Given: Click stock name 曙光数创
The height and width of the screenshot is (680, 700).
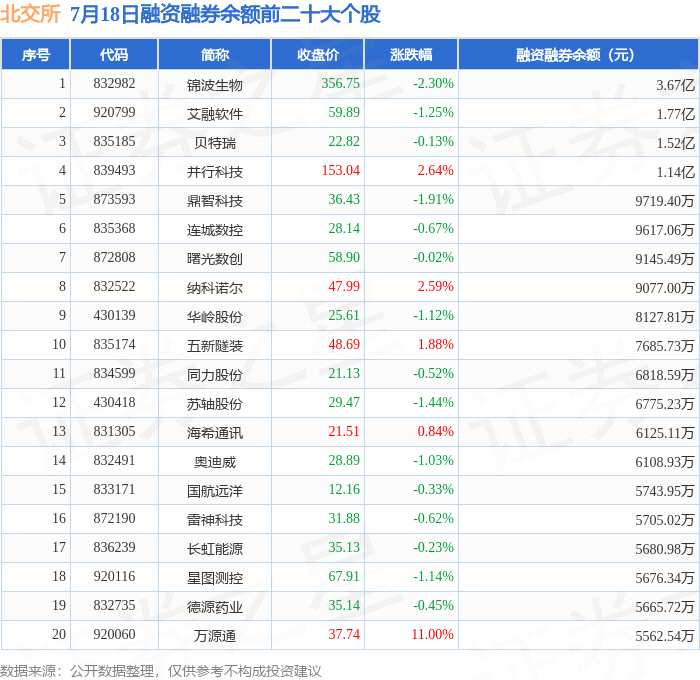Looking at the screenshot, I should point(215,259).
